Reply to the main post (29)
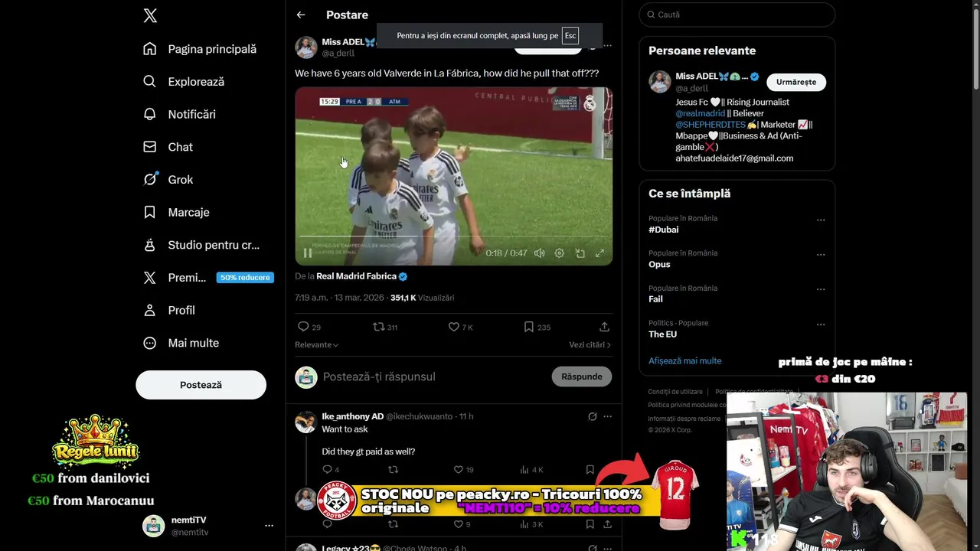This screenshot has height=551, width=980. point(309,327)
